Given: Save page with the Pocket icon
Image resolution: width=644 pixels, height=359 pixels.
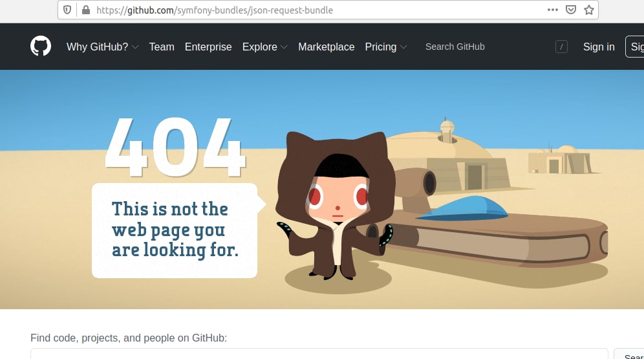Looking at the screenshot, I should [x=570, y=10].
